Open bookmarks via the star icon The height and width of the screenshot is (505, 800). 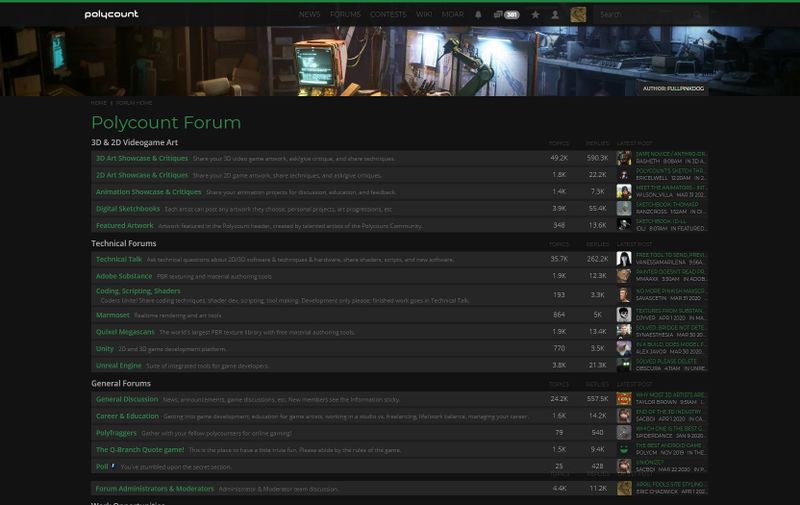(x=535, y=15)
